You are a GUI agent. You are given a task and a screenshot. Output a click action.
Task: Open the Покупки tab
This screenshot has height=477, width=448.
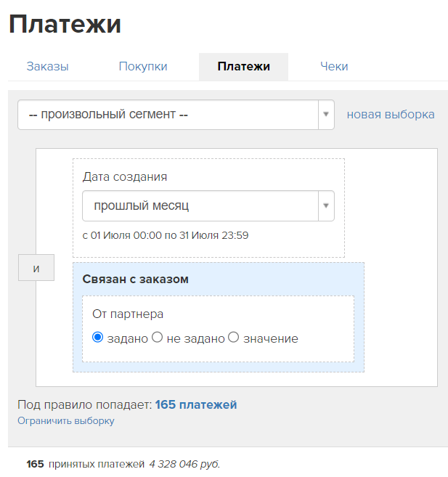[143, 66]
